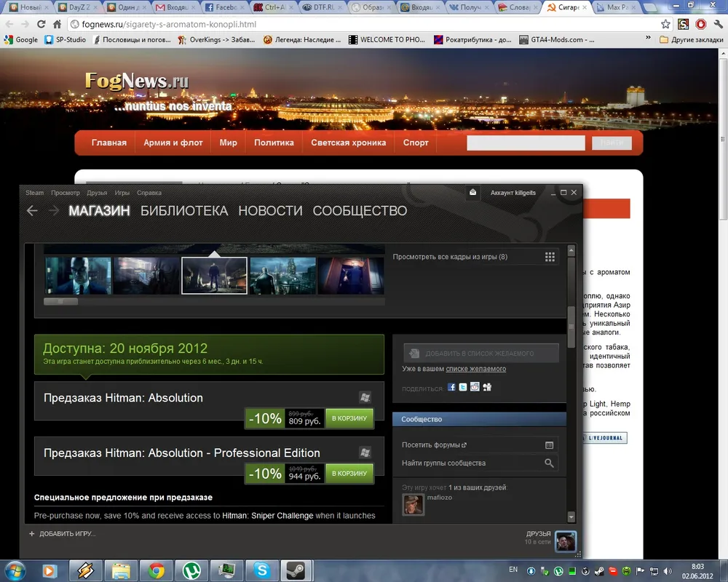Open the списке желаемого link
Screen dimensions: 728x582
(x=476, y=369)
